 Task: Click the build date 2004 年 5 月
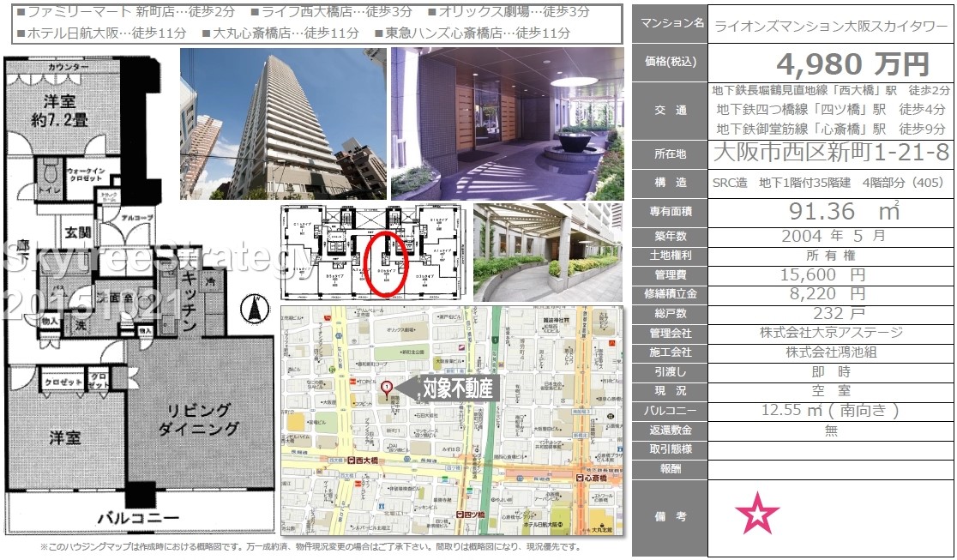coord(833,236)
